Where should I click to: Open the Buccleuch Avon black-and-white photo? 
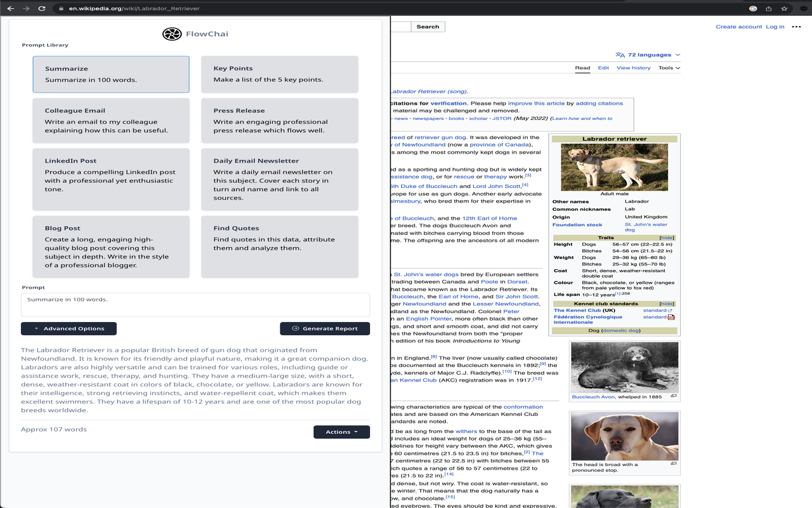pos(624,368)
